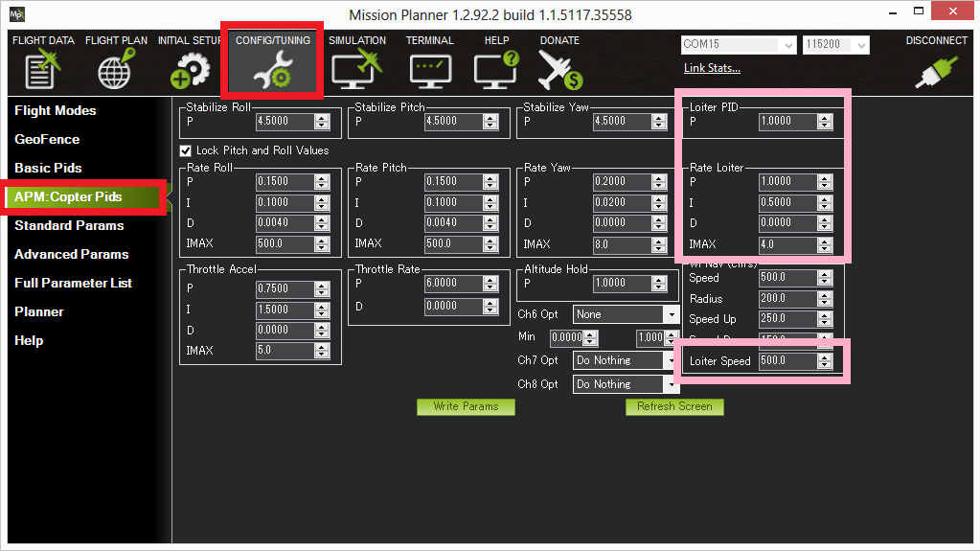Expand the Ch6 Opt dropdown
Image resolution: width=980 pixels, height=551 pixels.
click(x=672, y=314)
